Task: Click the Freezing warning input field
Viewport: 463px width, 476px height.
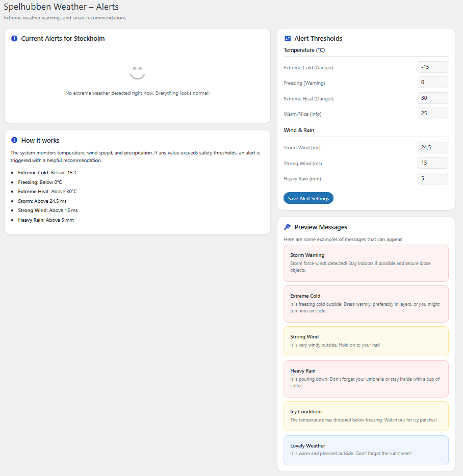Action: [x=432, y=82]
